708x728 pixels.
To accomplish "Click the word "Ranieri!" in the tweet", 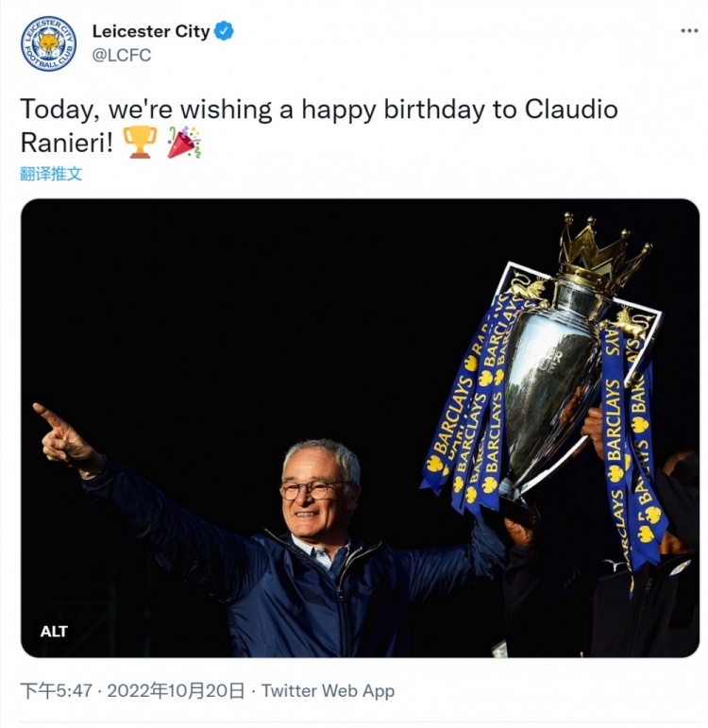I will click(66, 143).
